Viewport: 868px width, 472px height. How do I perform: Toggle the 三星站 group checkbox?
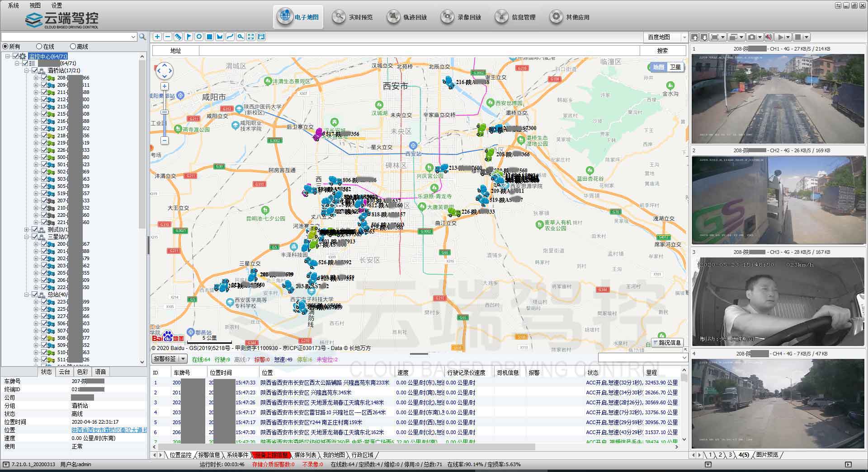(x=34, y=237)
